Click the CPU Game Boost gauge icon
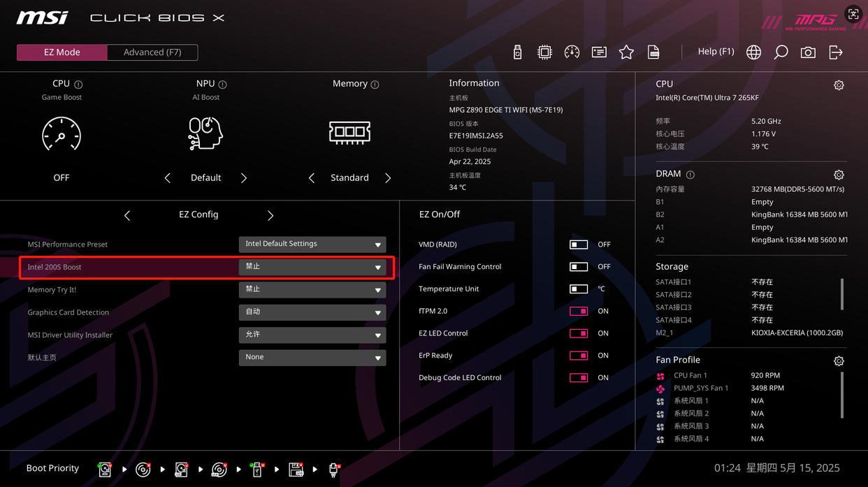The image size is (868, 487). click(62, 134)
